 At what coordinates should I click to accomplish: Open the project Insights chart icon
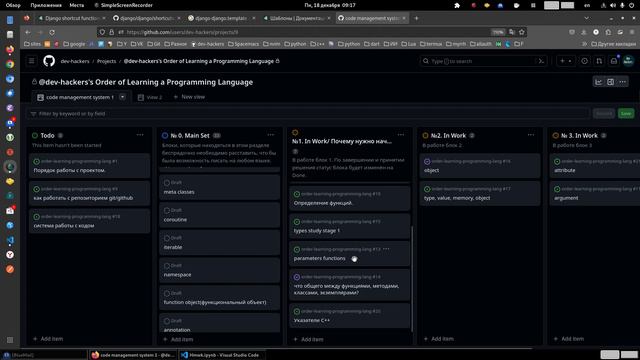pos(598,82)
